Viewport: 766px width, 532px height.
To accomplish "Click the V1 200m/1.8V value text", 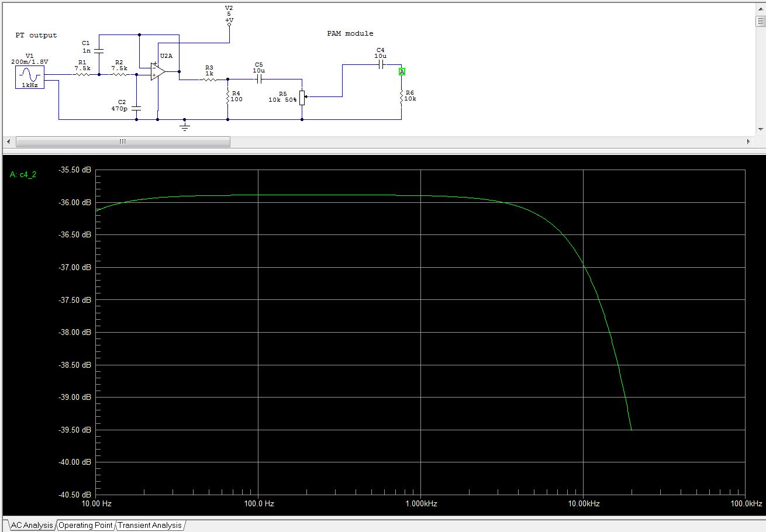I will (x=30, y=61).
